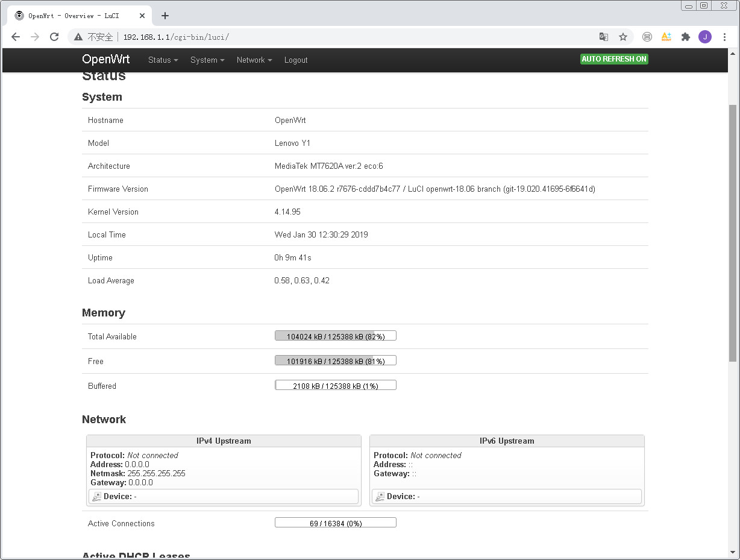The height and width of the screenshot is (560, 740).
Task: Click the vertical page scrollbar thumb
Action: [x=733, y=233]
